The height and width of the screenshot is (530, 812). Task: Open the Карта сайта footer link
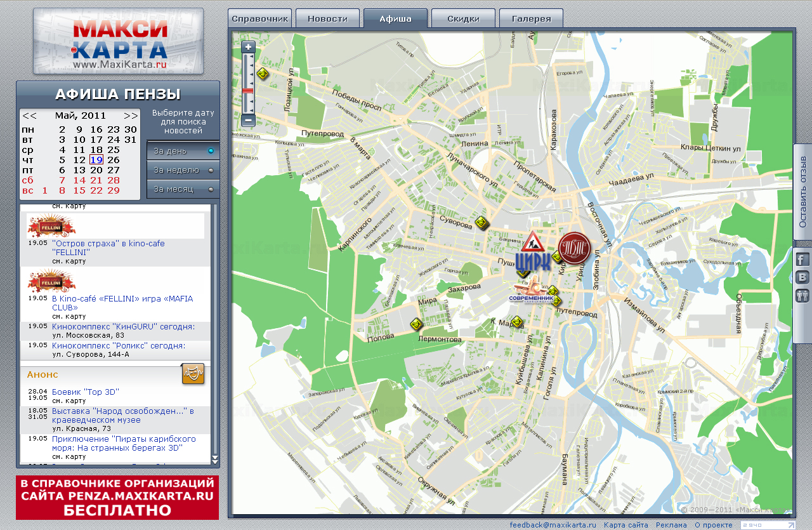point(626,525)
